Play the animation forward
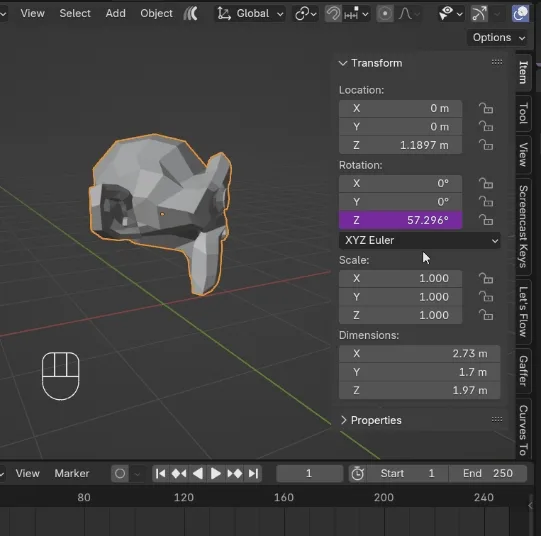Image resolution: width=541 pixels, height=536 pixels. tap(216, 474)
